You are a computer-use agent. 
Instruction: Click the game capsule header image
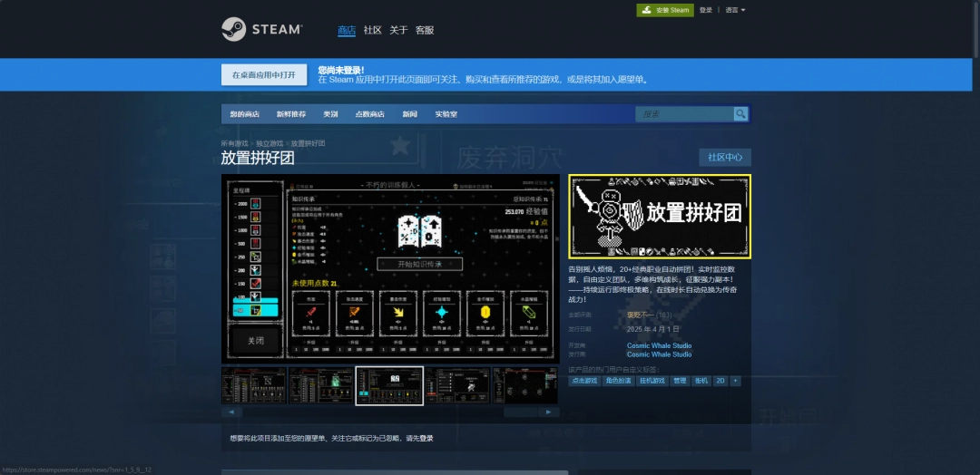[660, 217]
